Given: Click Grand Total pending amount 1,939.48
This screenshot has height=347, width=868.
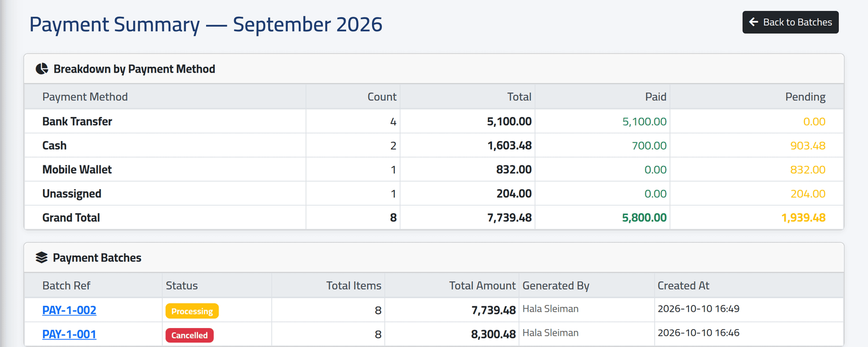Looking at the screenshot, I should click(803, 217).
